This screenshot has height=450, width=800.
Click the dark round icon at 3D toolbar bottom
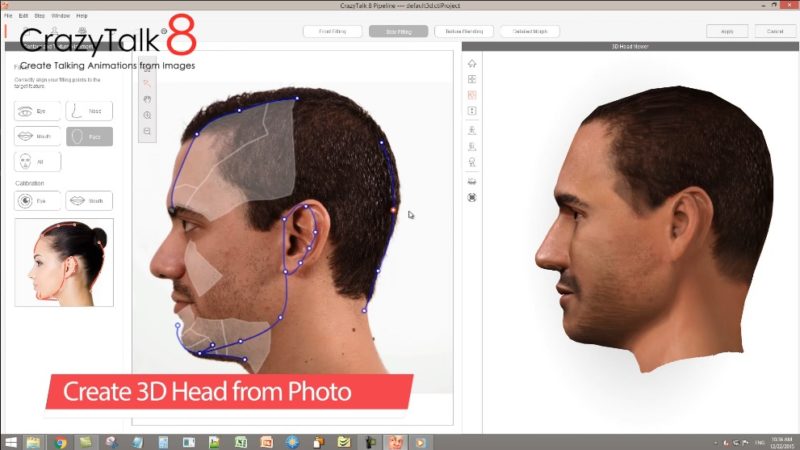pyautogui.click(x=472, y=197)
